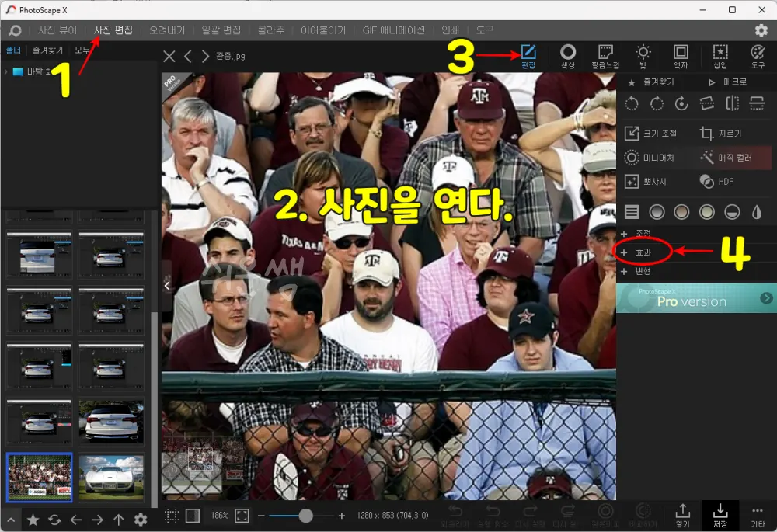Flip the photo horizontally
This screenshot has width=777, height=532.
click(733, 103)
